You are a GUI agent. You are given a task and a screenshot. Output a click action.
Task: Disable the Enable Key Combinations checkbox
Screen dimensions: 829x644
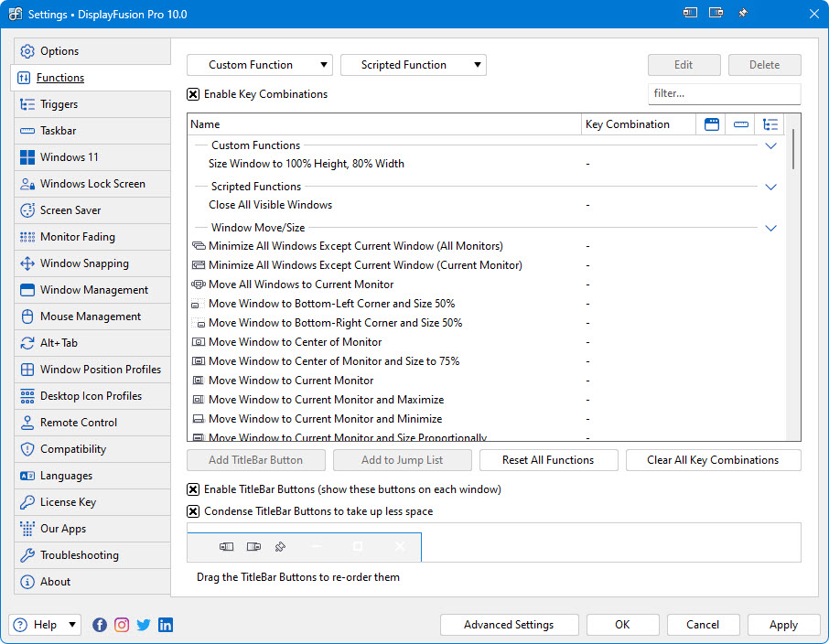(x=193, y=94)
